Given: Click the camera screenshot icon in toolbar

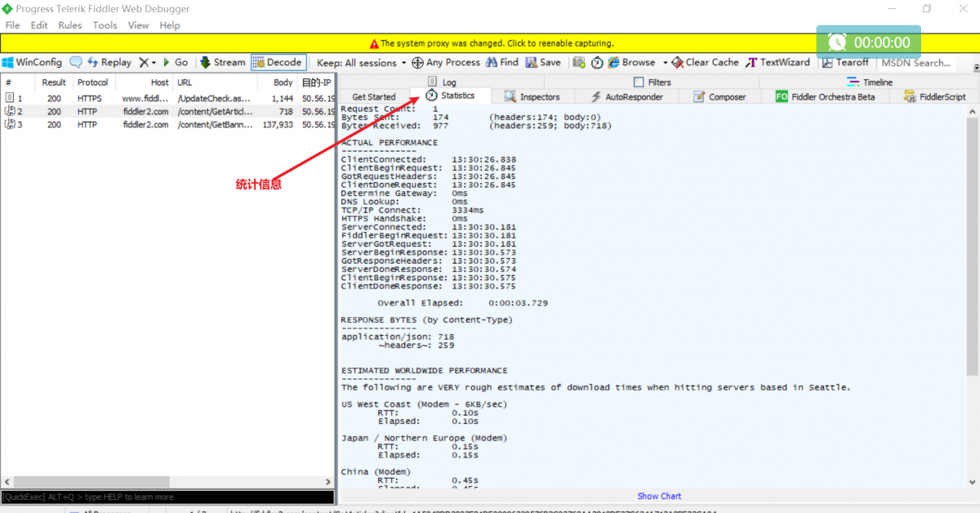Looking at the screenshot, I should tap(579, 62).
